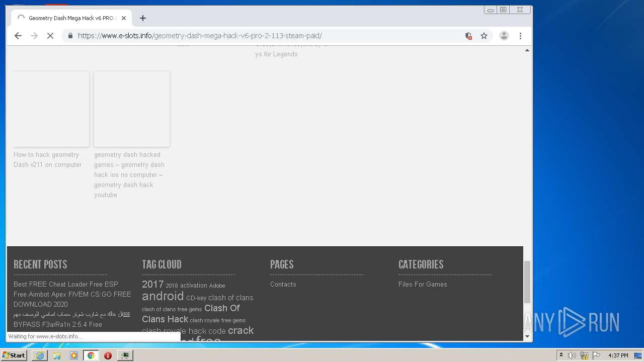Bookmark this page with the star

tap(484, 36)
